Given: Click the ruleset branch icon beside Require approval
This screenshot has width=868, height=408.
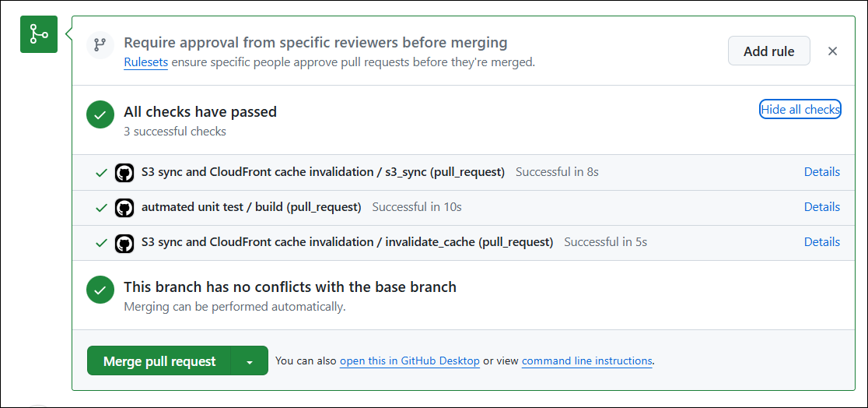Looking at the screenshot, I should [x=100, y=44].
